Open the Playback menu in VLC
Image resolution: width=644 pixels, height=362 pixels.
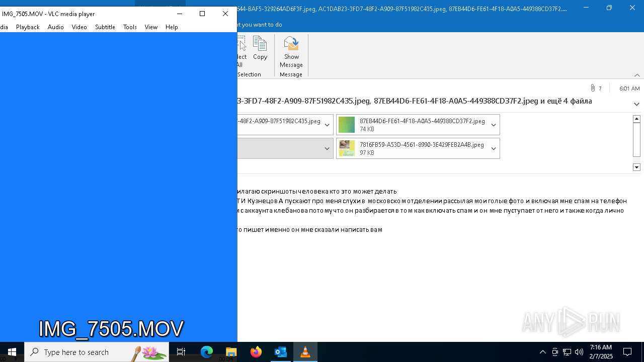[28, 27]
